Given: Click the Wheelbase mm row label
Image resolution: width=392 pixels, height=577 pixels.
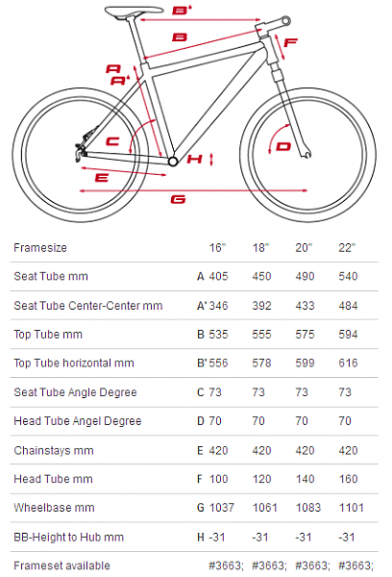Looking at the screenshot, I should coord(55,508).
